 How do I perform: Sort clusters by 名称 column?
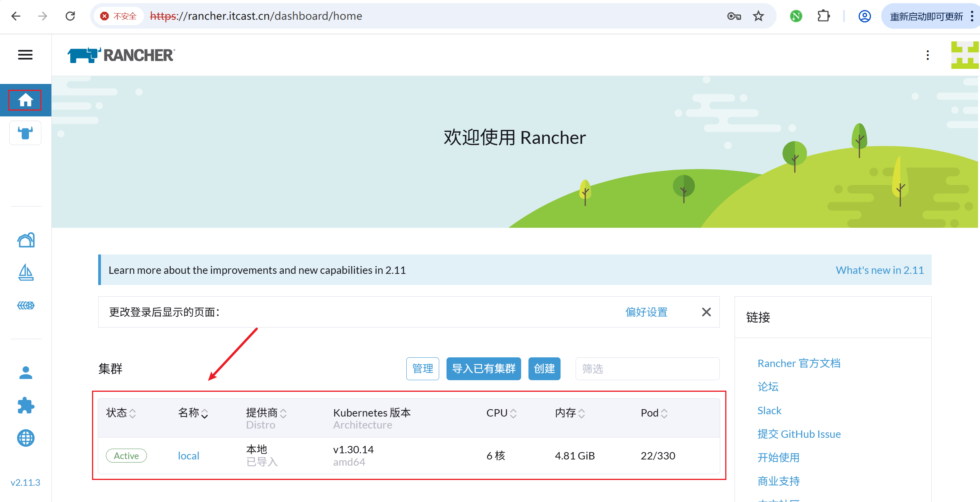click(193, 413)
